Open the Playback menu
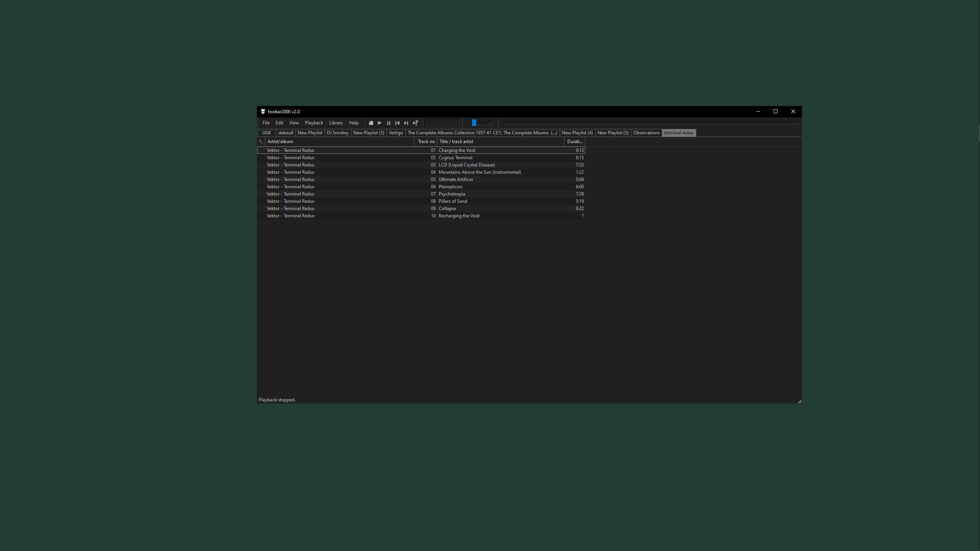980x551 pixels. tap(314, 123)
